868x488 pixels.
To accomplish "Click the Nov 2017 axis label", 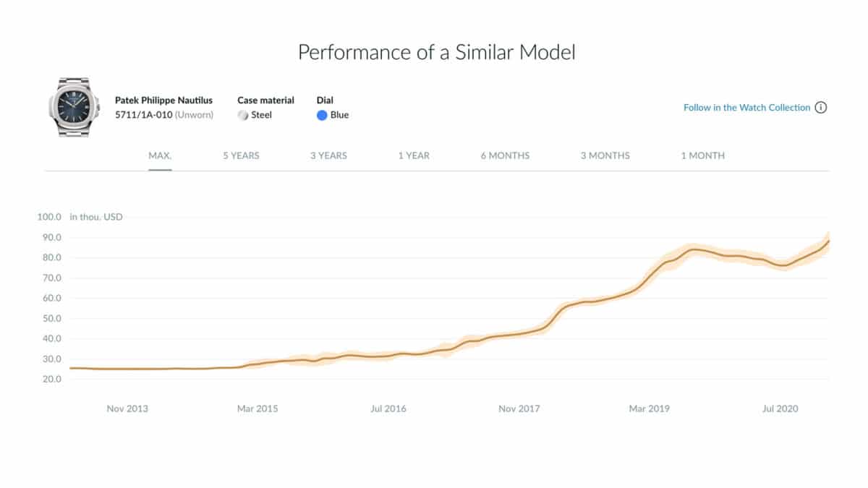I will [x=519, y=408].
